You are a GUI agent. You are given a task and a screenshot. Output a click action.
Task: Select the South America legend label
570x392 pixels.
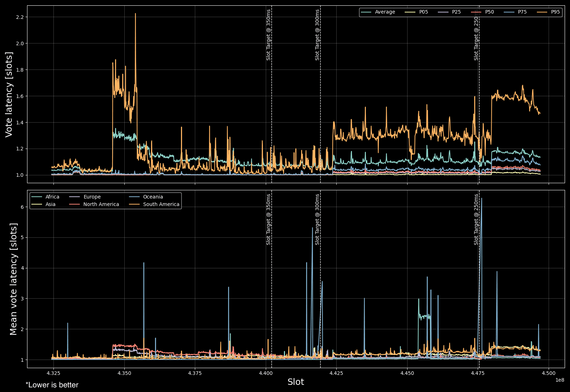[161, 205]
